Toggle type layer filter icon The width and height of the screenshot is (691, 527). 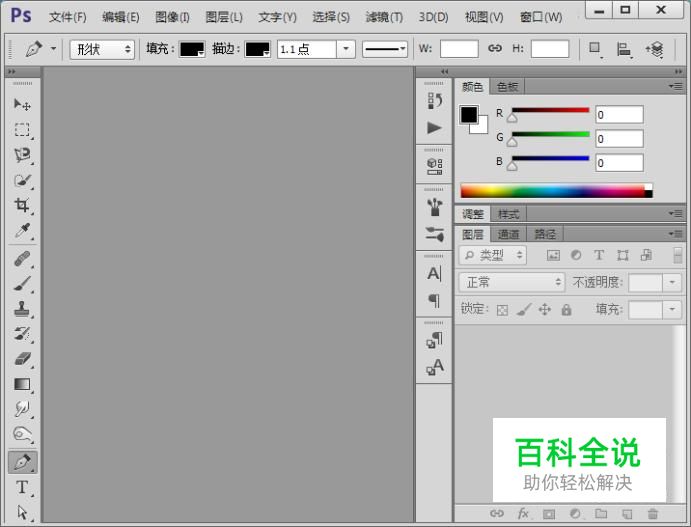click(599, 255)
